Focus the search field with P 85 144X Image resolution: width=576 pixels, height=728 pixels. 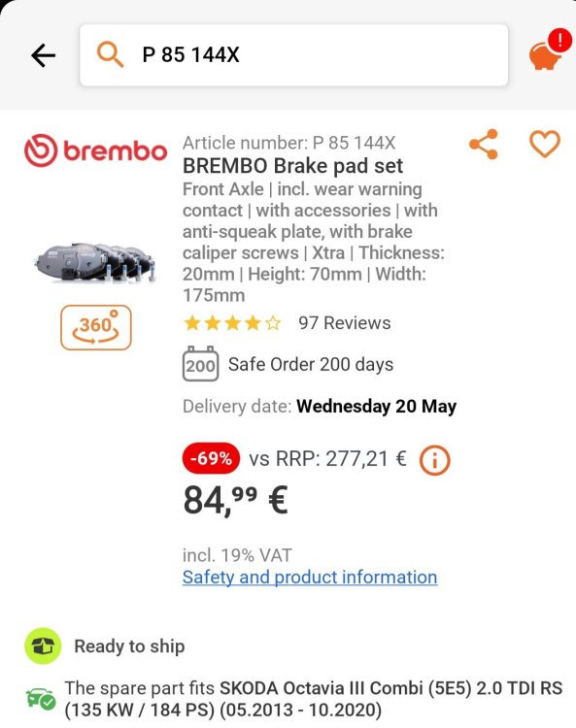pos(293,54)
